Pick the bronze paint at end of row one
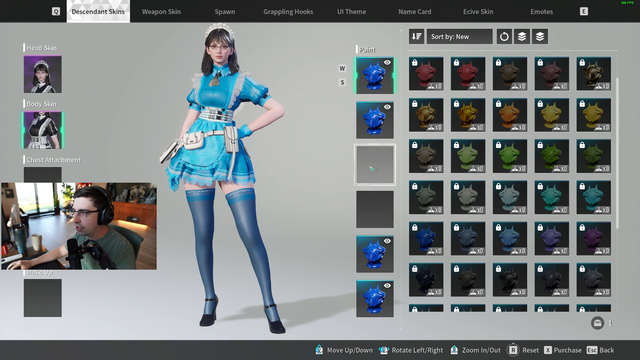The image size is (640, 360). pyautogui.click(x=594, y=73)
